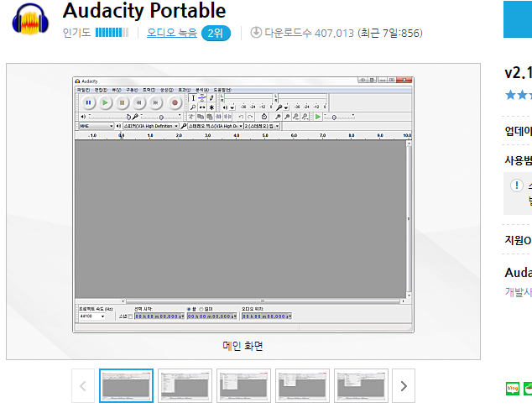The height and width of the screenshot is (413, 532).
Task: Click the horizontal scrollbar under track area
Action: (x=263, y=301)
